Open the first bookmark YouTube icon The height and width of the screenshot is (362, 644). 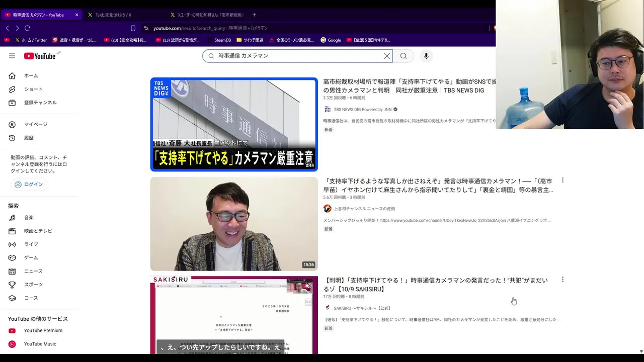tap(7, 40)
